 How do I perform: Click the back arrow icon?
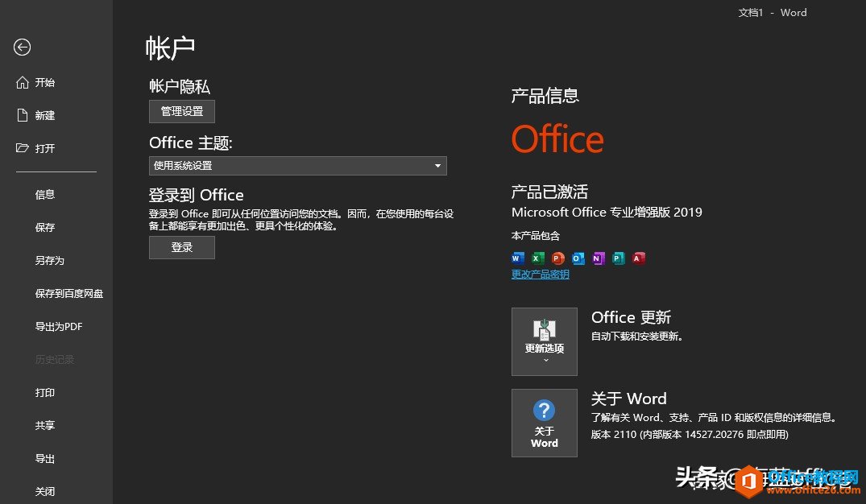[22, 48]
